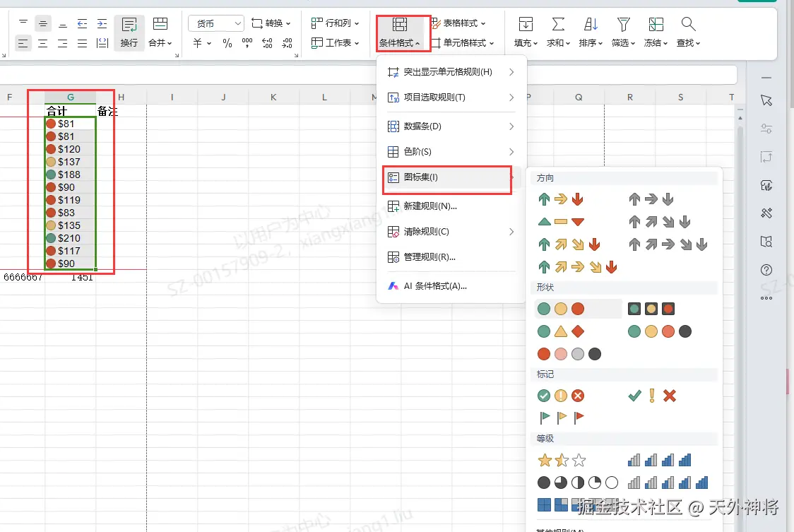This screenshot has height=532, width=794.
Task: Select five quarter circles rating set
Action: [x=578, y=483]
